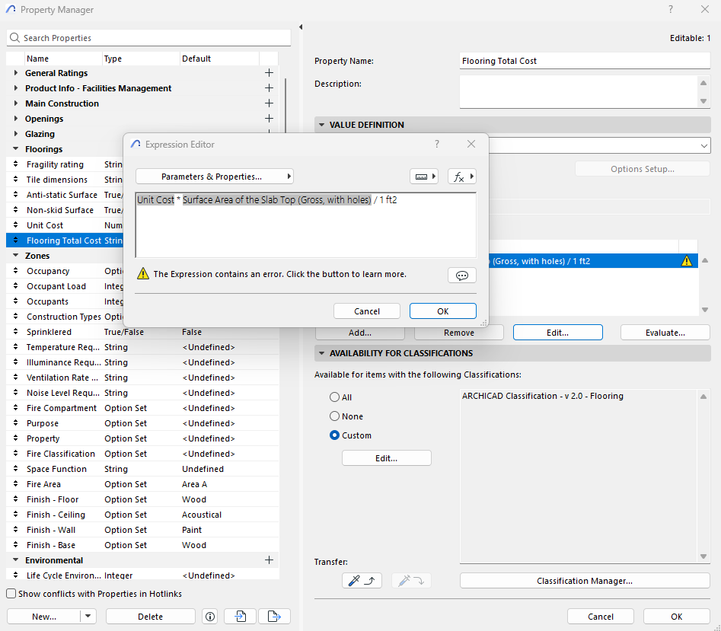The image size is (721, 631).
Task: Expand the Openings group
Action: click(x=16, y=118)
